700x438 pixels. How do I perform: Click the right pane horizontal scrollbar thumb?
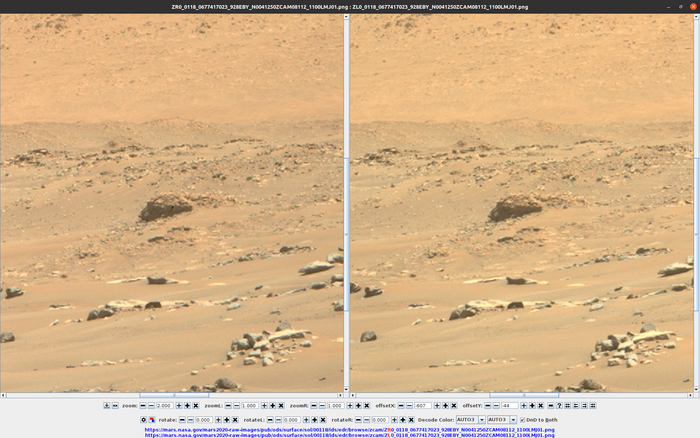point(524,395)
